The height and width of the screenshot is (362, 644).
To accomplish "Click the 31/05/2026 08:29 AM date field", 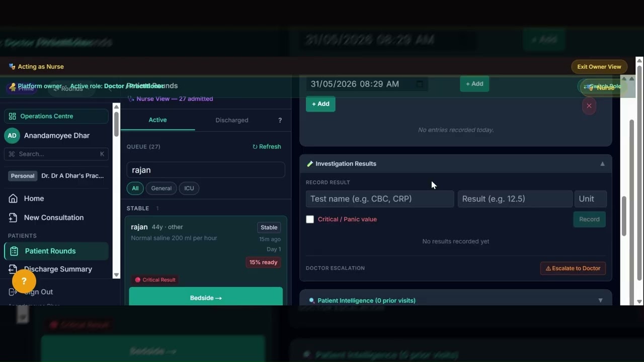I will [x=367, y=84].
